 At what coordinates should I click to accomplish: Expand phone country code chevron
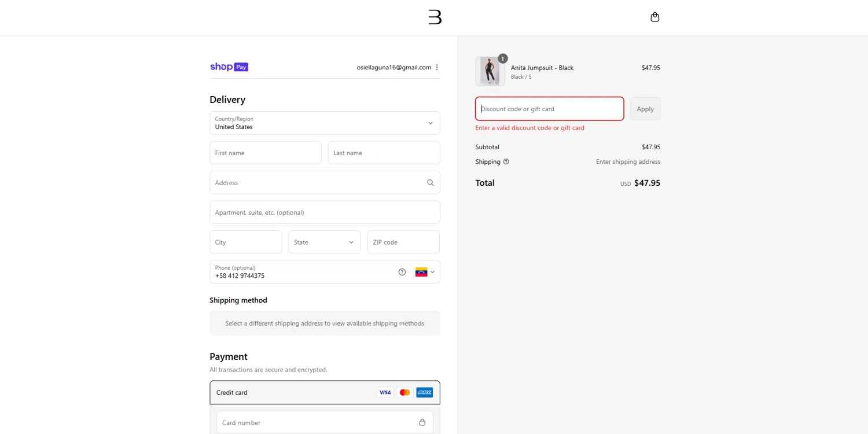pos(432,272)
